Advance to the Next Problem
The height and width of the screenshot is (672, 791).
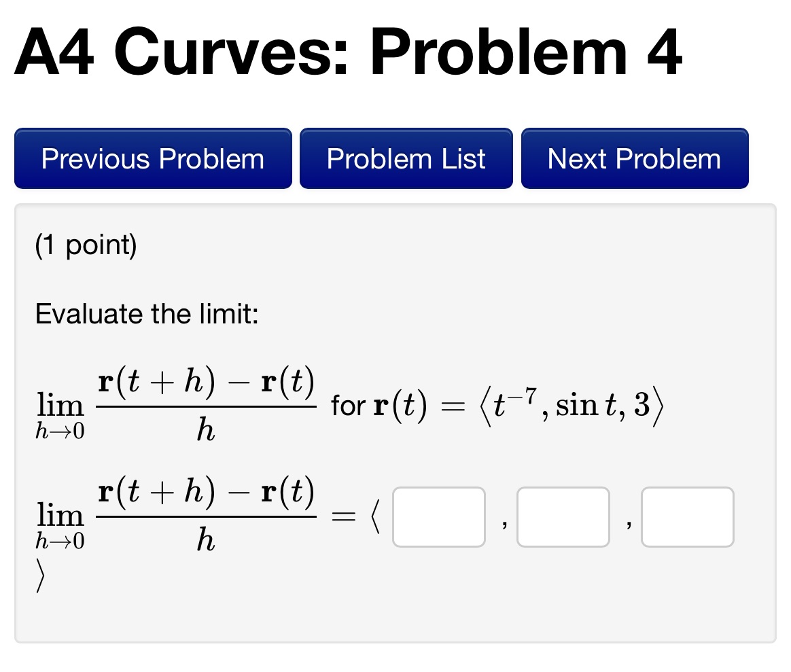pyautogui.click(x=634, y=158)
